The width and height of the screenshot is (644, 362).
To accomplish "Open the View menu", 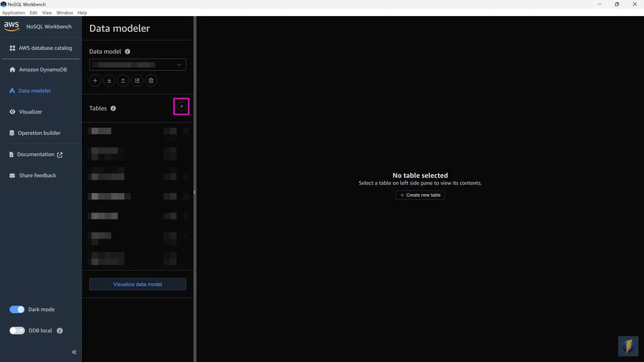I will click(x=47, y=13).
